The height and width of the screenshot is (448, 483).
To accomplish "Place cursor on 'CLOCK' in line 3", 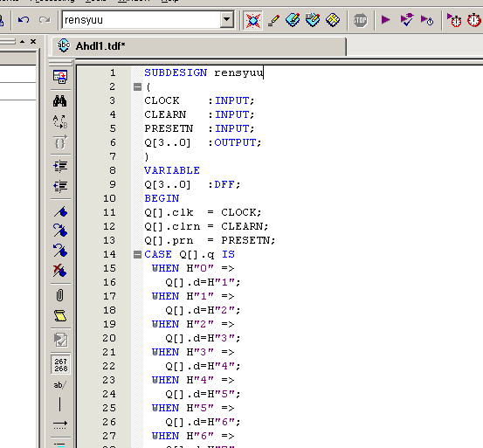I will tap(162, 100).
